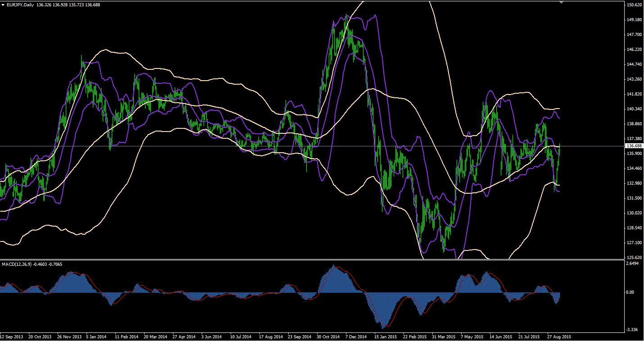Click the 125.620 price scale label
Image resolution: width=644 pixels, height=341 pixels.
[x=634, y=258]
